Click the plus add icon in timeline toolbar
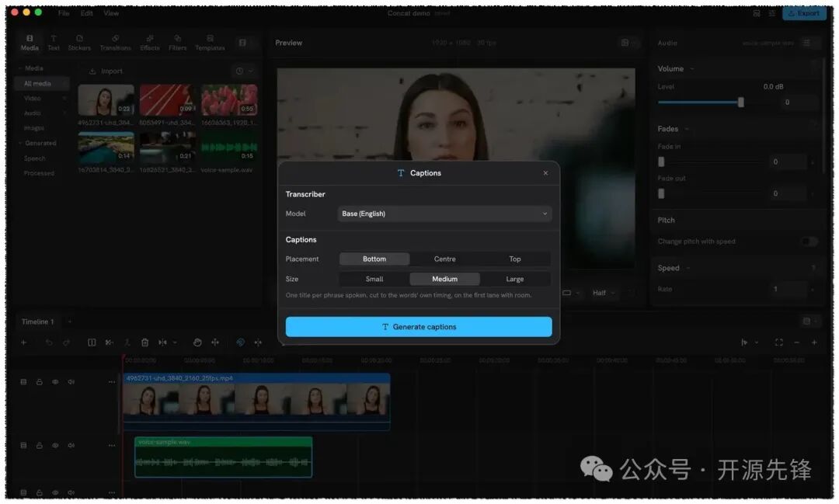 [x=23, y=342]
